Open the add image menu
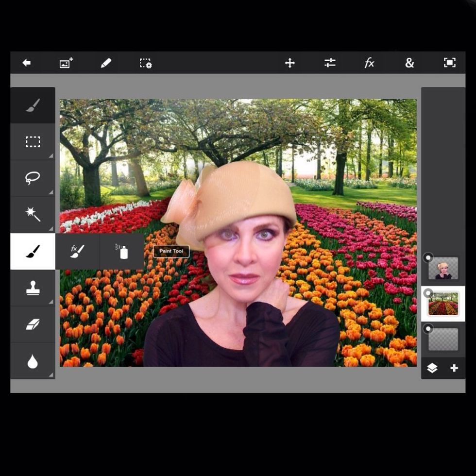 pos(66,63)
